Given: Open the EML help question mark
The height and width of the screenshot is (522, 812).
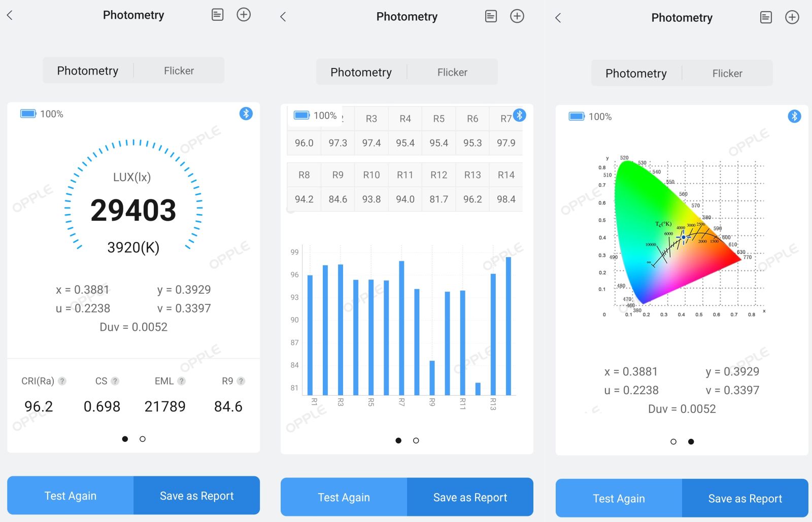Looking at the screenshot, I should (181, 381).
